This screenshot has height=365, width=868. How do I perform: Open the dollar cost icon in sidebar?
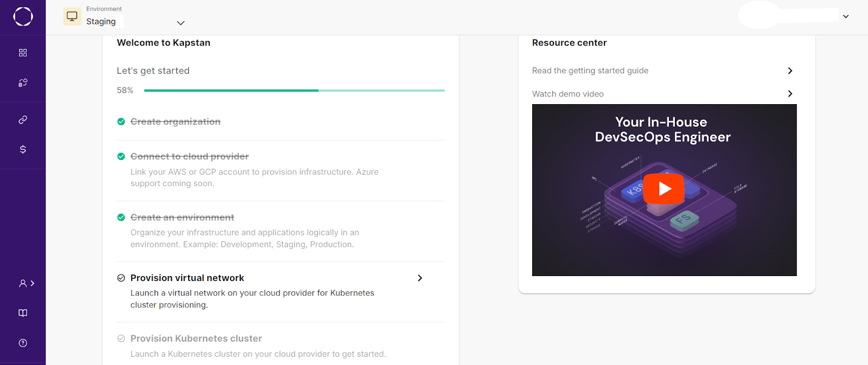23,149
